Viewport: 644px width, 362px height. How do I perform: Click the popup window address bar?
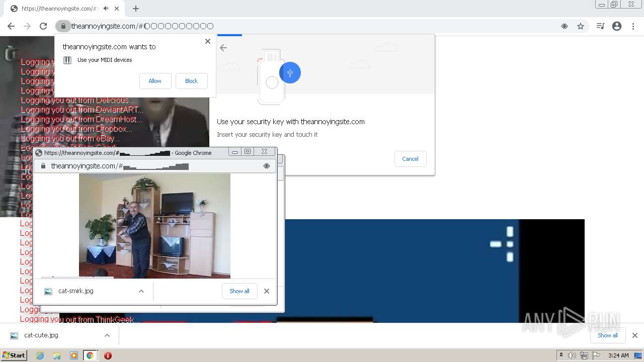[x=155, y=166]
